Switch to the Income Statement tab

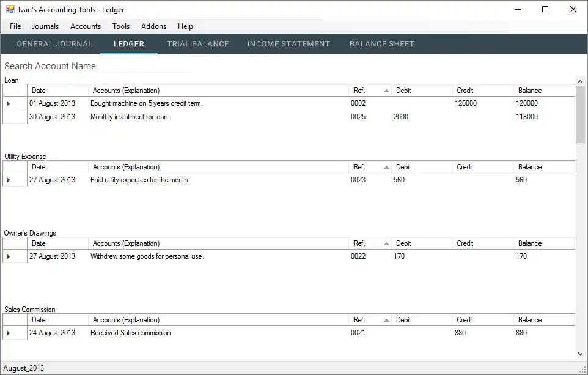pos(288,44)
